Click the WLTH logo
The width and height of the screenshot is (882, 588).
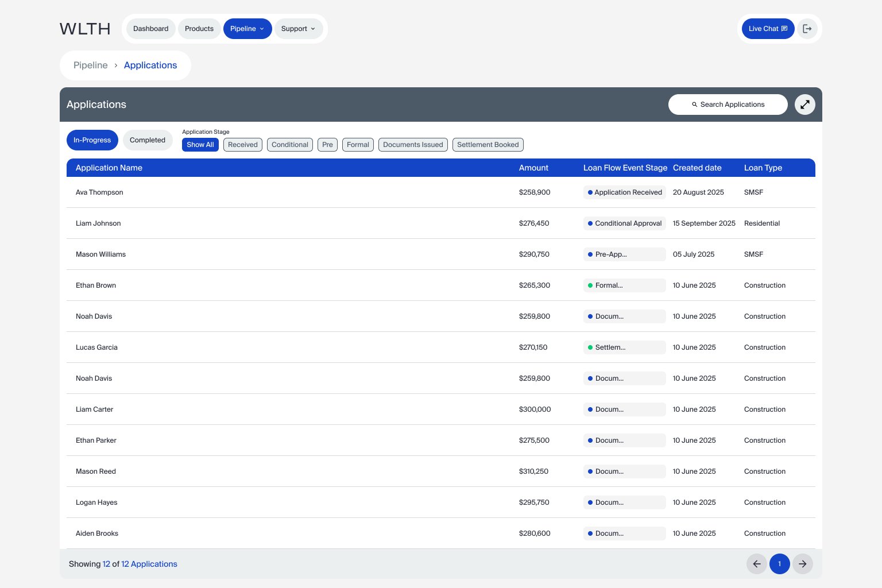click(85, 29)
